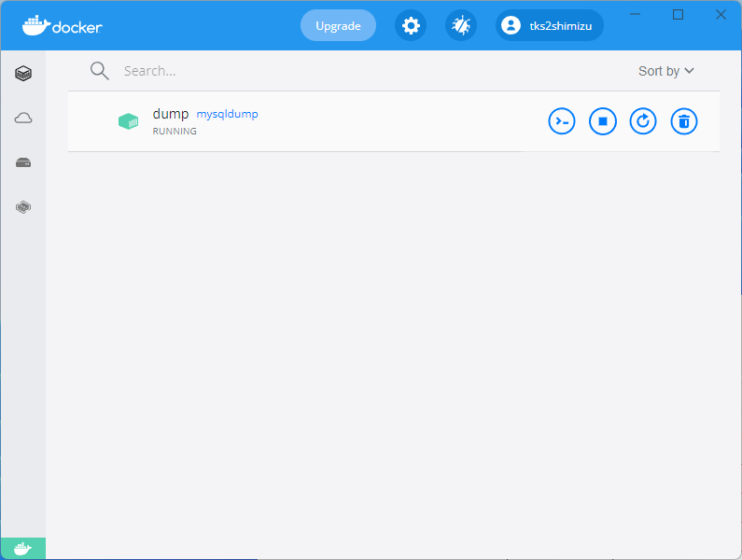Open the Settings gear icon

[x=411, y=25]
